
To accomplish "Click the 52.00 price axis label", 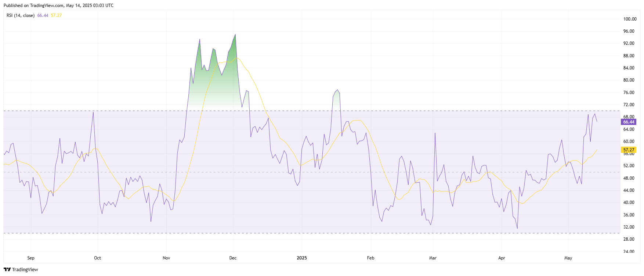I will [x=629, y=166].
